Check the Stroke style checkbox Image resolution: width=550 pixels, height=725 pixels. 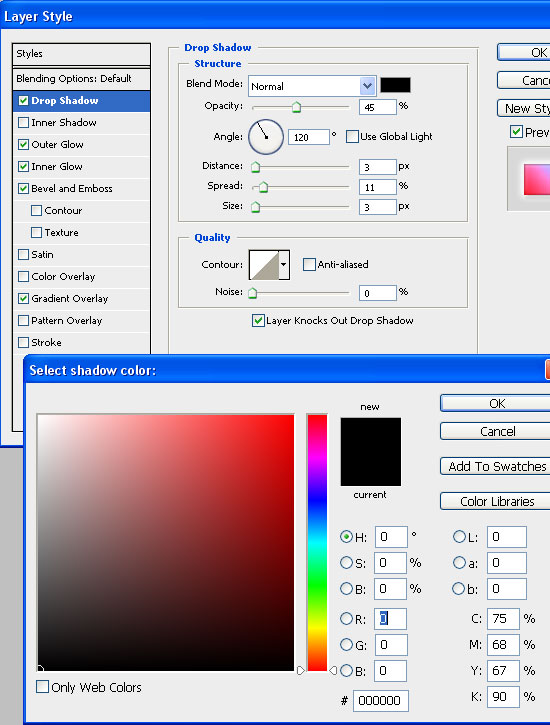[24, 343]
